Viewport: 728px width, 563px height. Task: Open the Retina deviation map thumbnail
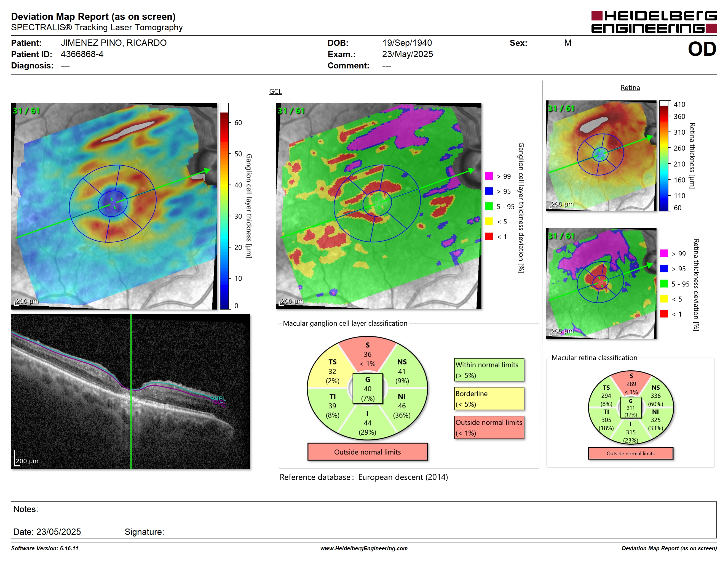[601, 283]
